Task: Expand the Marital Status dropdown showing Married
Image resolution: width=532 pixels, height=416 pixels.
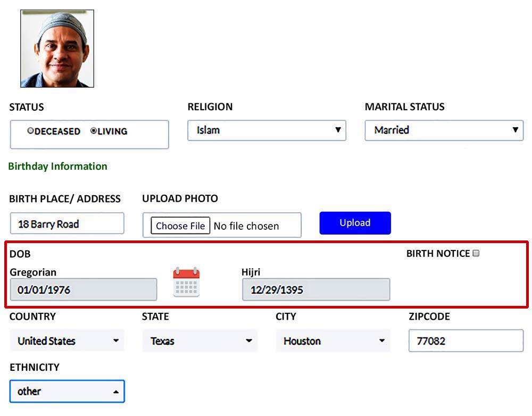Action: 444,130
